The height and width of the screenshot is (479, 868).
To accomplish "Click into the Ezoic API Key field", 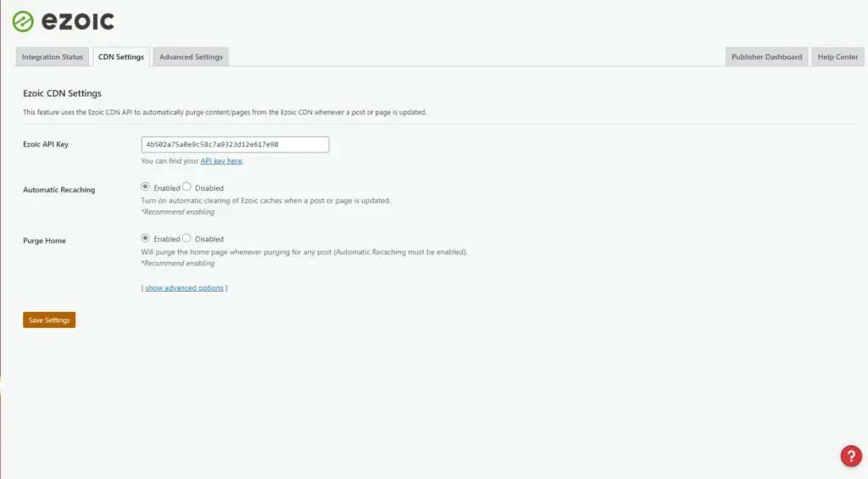I will click(x=235, y=144).
